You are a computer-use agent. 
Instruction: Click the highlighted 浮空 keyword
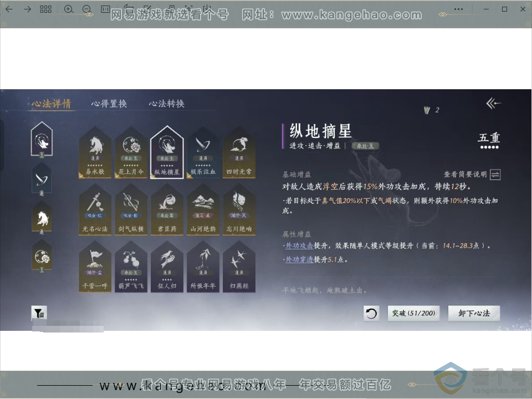click(x=330, y=187)
